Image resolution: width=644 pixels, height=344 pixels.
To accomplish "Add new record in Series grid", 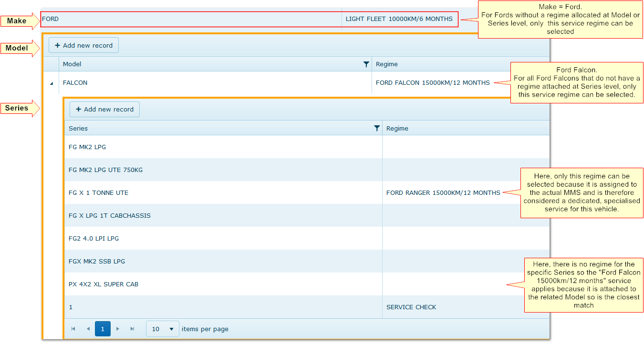I will (x=104, y=109).
